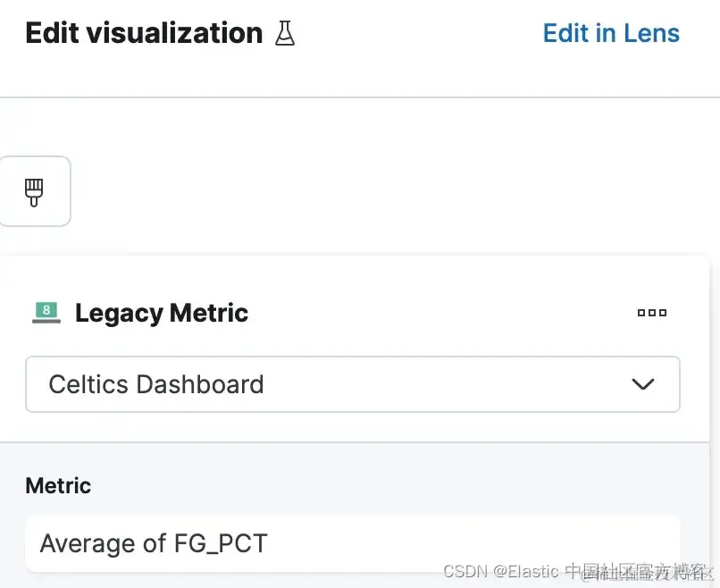720x588 pixels.
Task: Click the word Lens in the top link
Action: coord(651,33)
